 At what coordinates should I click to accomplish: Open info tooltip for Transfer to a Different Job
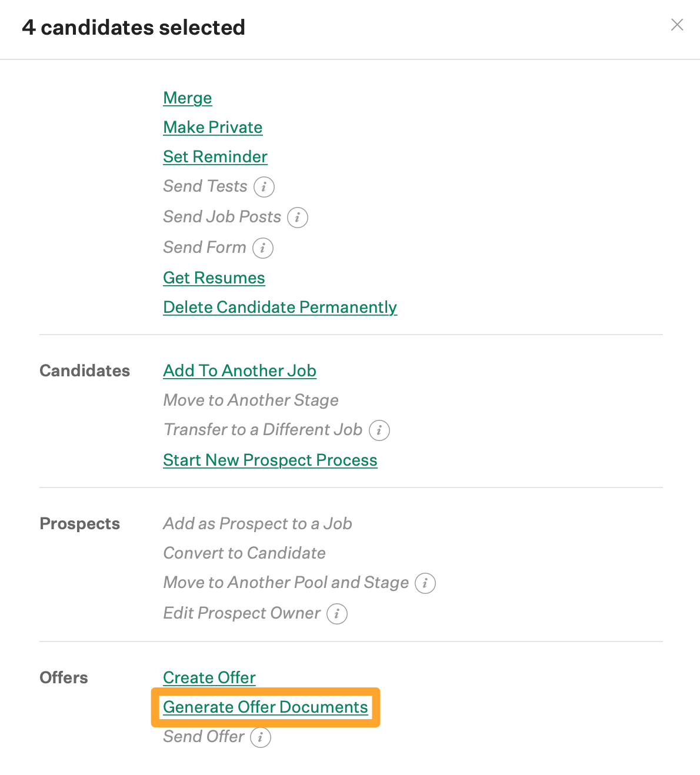(x=379, y=430)
